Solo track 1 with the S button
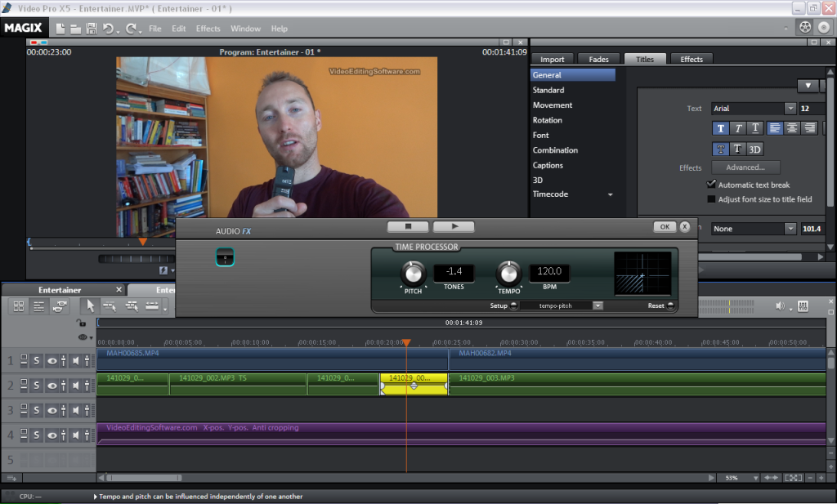 [37, 359]
